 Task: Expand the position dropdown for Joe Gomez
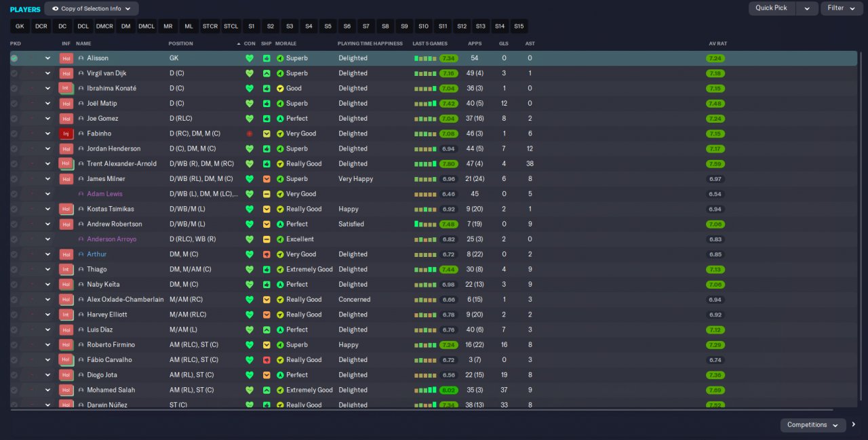point(47,119)
